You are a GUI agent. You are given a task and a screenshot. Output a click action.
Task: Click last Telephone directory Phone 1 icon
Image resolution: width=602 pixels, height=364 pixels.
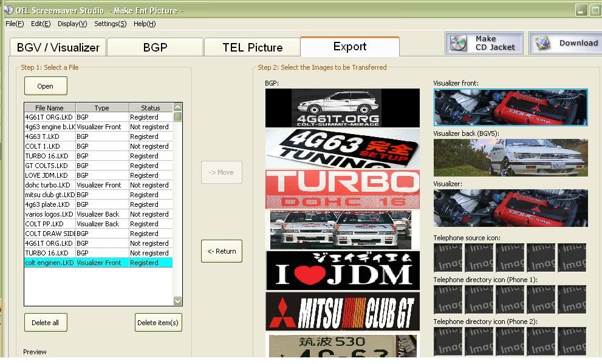572,299
